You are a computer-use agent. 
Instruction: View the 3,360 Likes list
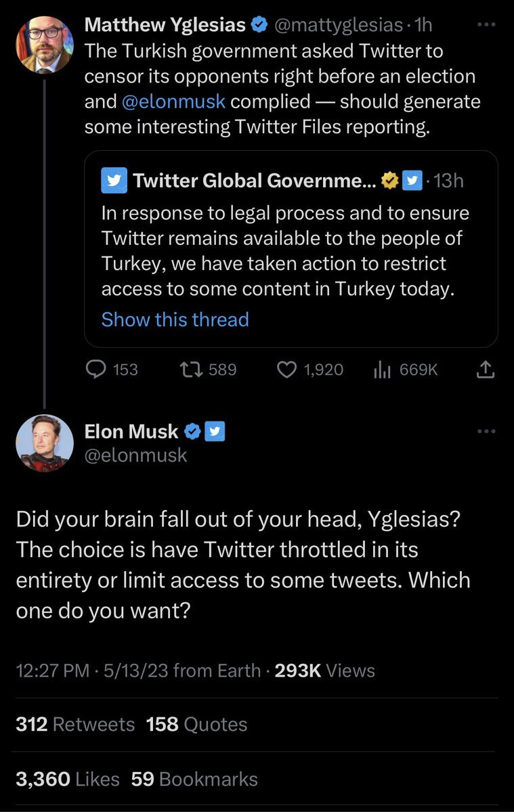pyautogui.click(x=67, y=779)
